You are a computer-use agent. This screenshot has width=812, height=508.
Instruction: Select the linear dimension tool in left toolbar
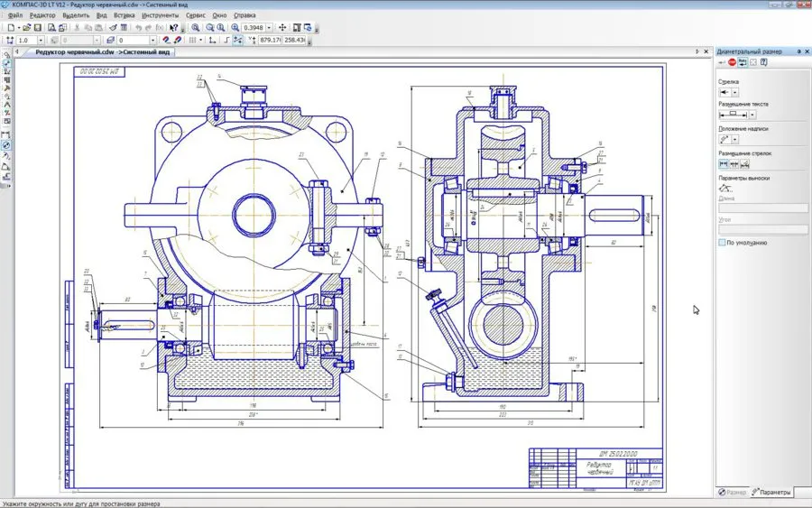coord(6,134)
